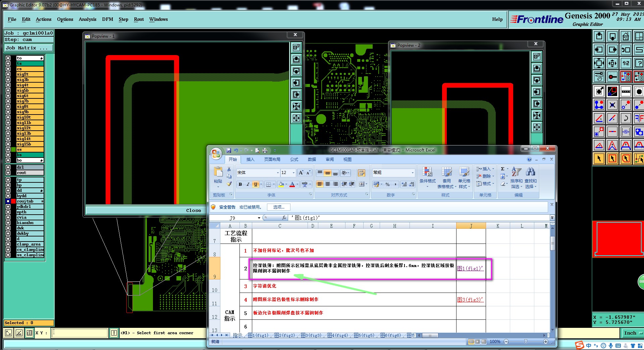644x350 pixels.
Task: Toggle the checkbox for layer rout
Action: [8, 173]
